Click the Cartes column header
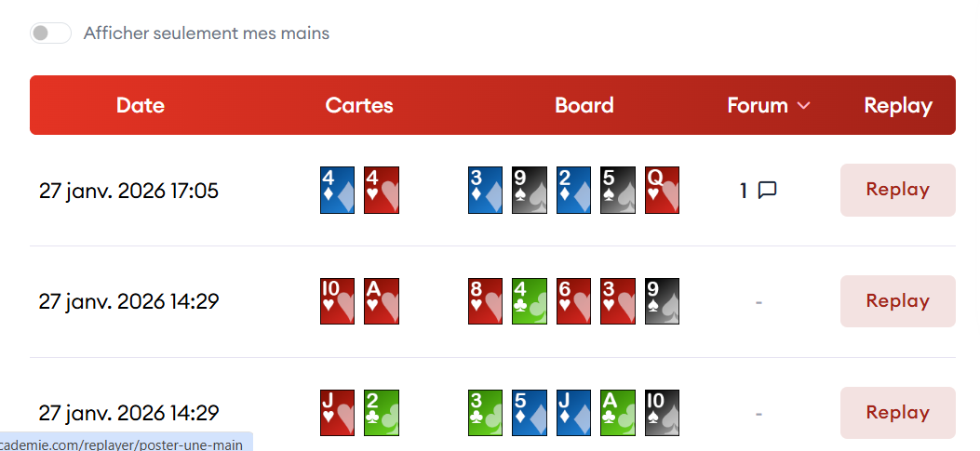980x451 pixels. coord(359,105)
